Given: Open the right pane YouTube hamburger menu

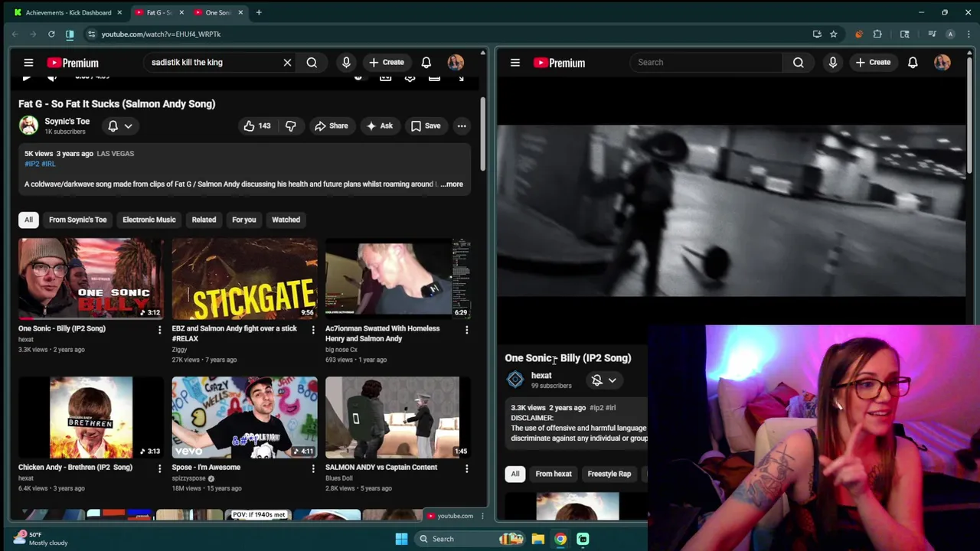Looking at the screenshot, I should click(x=515, y=63).
